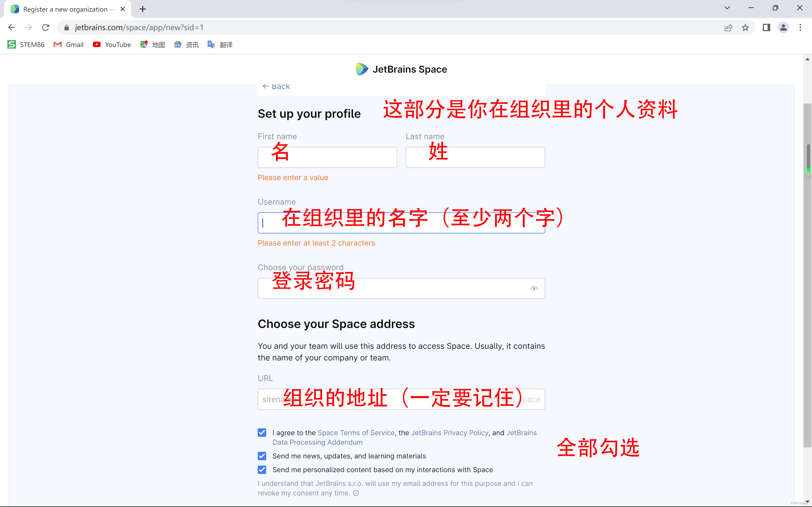Open the browser side panel icon
The width and height of the screenshot is (812, 507).
766,27
